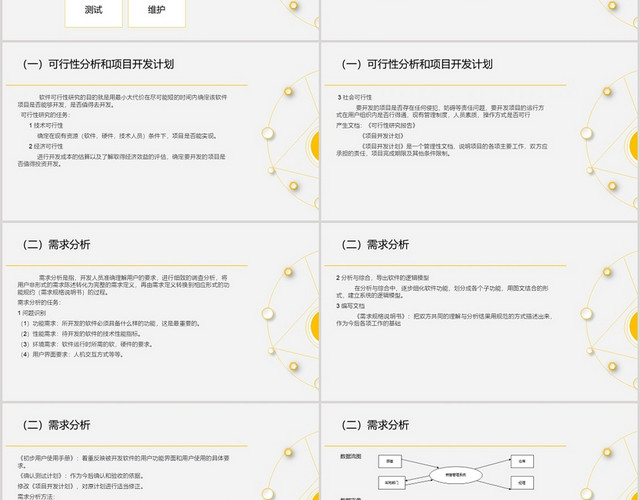Select line '(4) 用户界面要求'
This screenshot has width=640, height=500.
[x=72, y=355]
